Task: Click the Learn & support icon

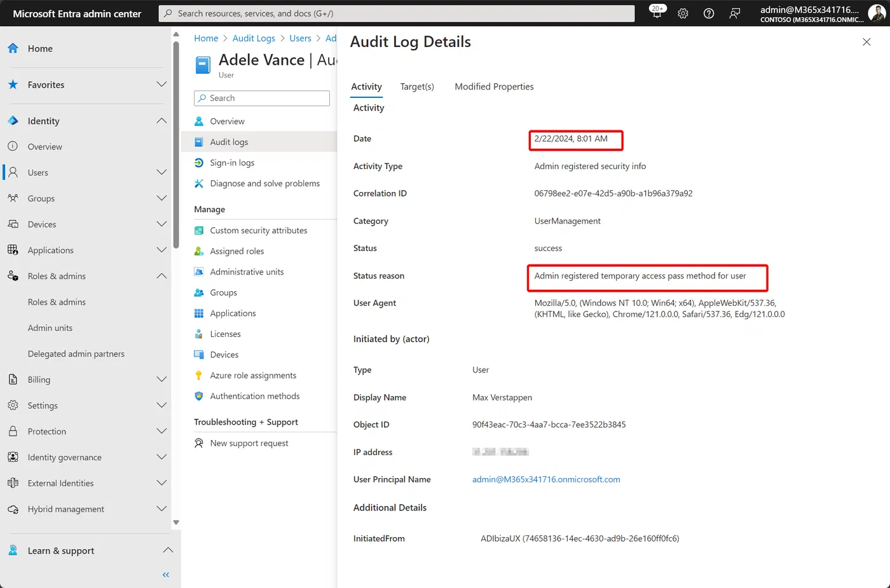Action: tap(13, 550)
